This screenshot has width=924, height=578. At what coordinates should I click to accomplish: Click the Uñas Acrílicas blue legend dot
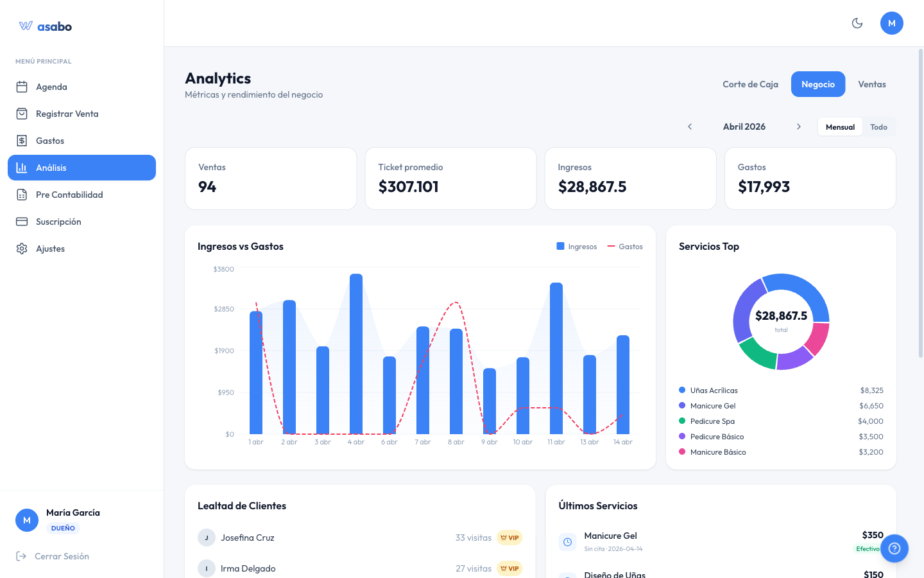682,390
